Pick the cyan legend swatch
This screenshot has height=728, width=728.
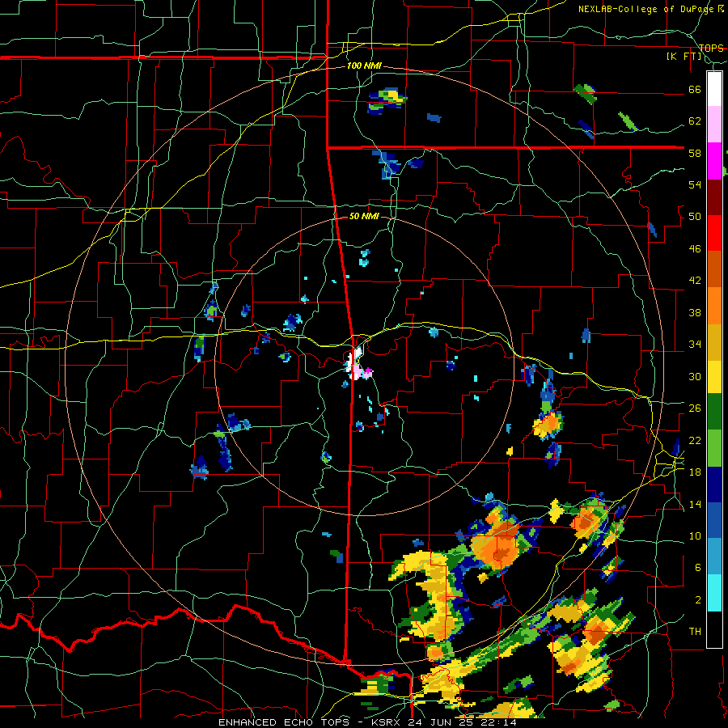[714, 593]
